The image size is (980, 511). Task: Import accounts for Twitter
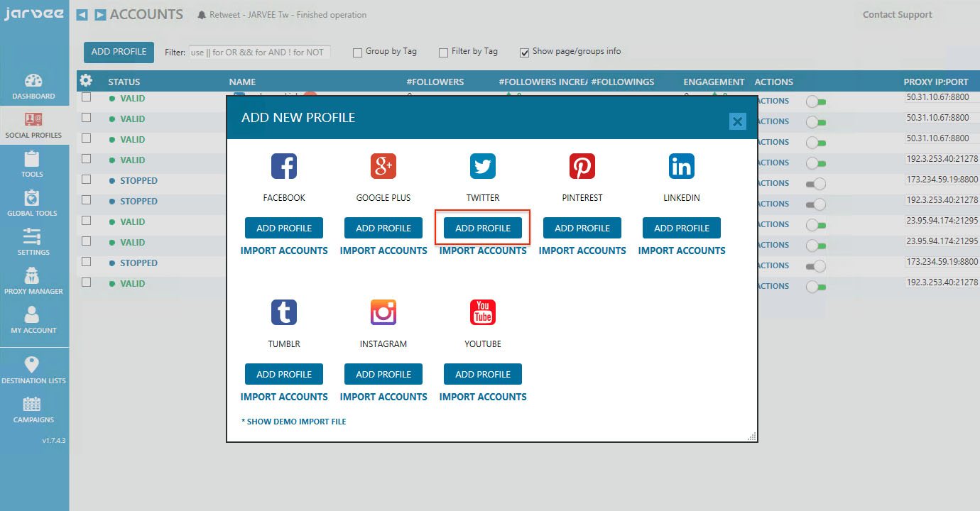[483, 251]
